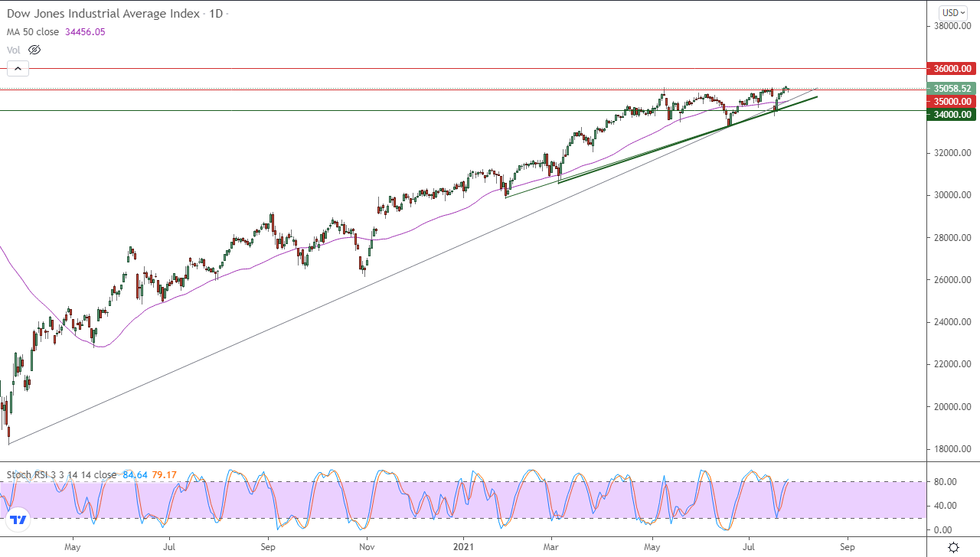The image size is (980, 557).
Task: Select the MA 50 close indicator label
Action: pyautogui.click(x=34, y=31)
